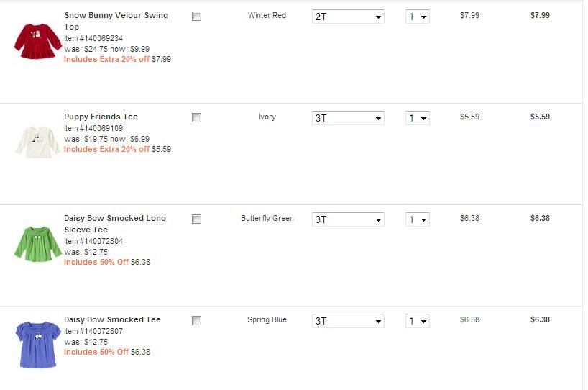Viewport: 588px width, 390px height.
Task: Open quantity dropdown for Spring Blue tee
Action: [417, 321]
